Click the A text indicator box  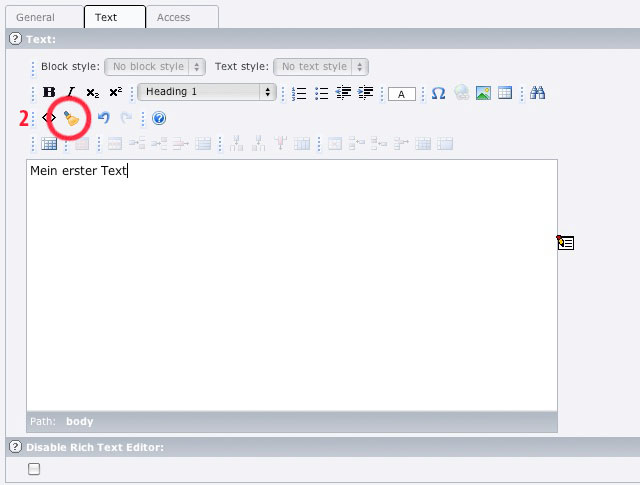pyautogui.click(x=402, y=94)
